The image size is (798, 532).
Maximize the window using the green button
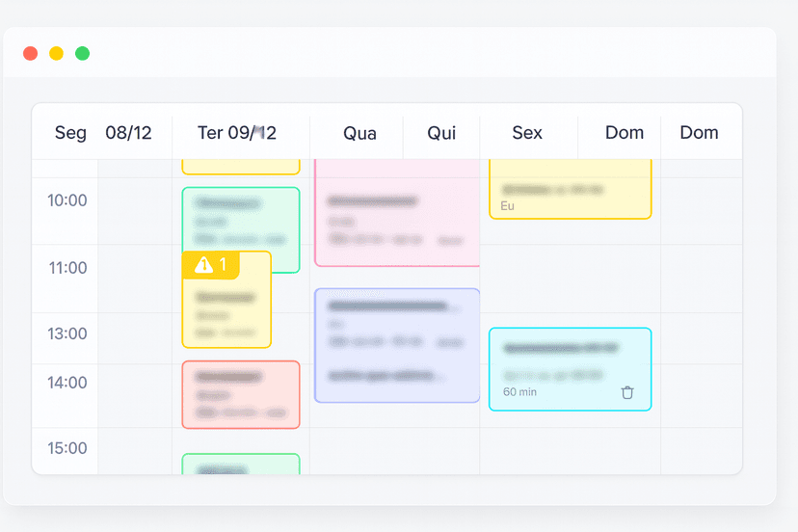pyautogui.click(x=83, y=53)
